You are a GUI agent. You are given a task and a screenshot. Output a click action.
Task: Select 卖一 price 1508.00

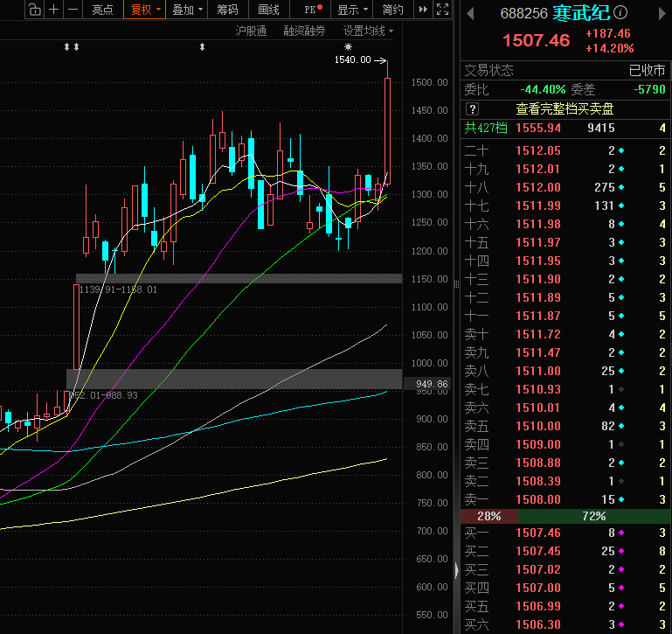[x=537, y=499]
